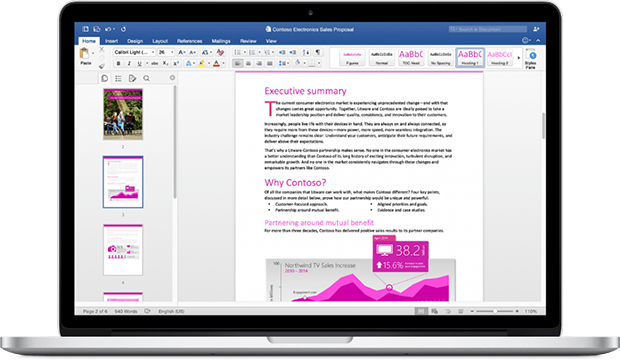Switch to the Insert ribbon tab

(112, 41)
